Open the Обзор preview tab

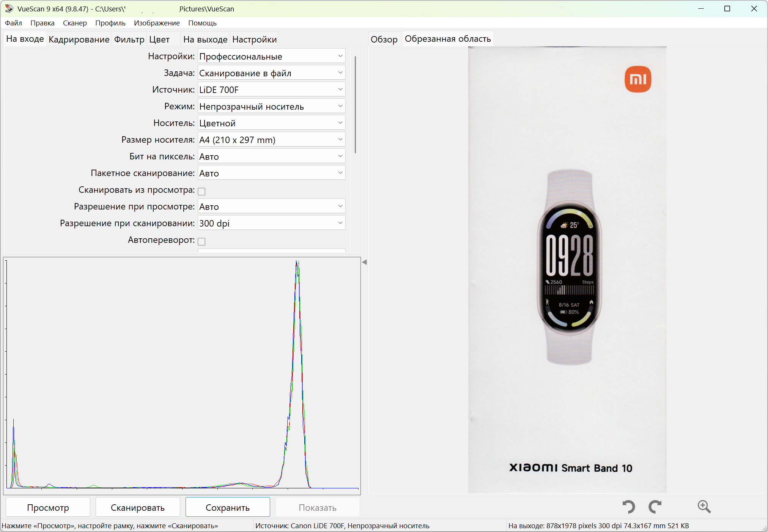coord(384,39)
